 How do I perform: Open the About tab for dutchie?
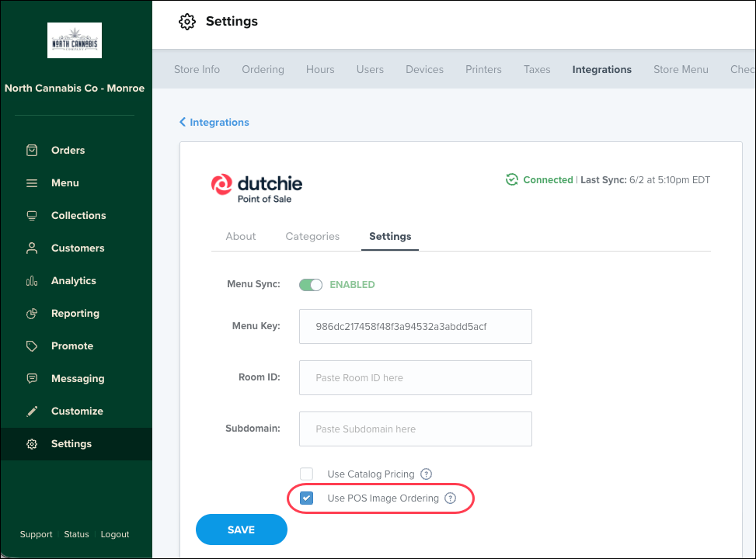pyautogui.click(x=241, y=237)
